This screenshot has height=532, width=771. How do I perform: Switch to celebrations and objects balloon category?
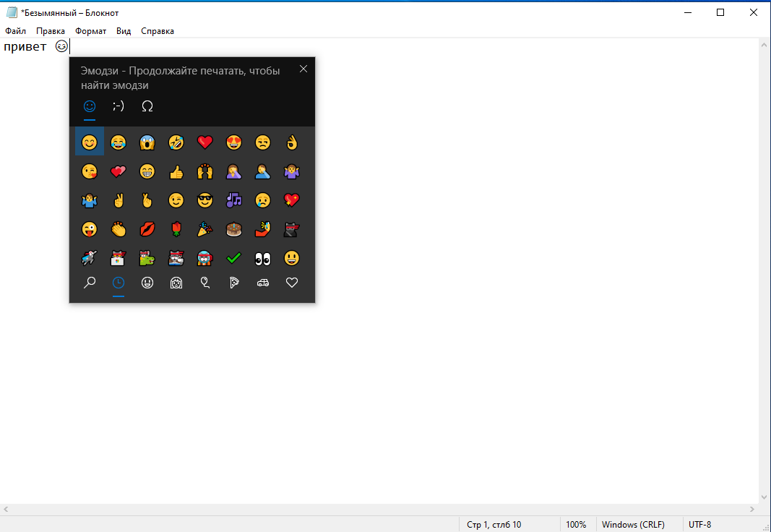[x=205, y=283]
